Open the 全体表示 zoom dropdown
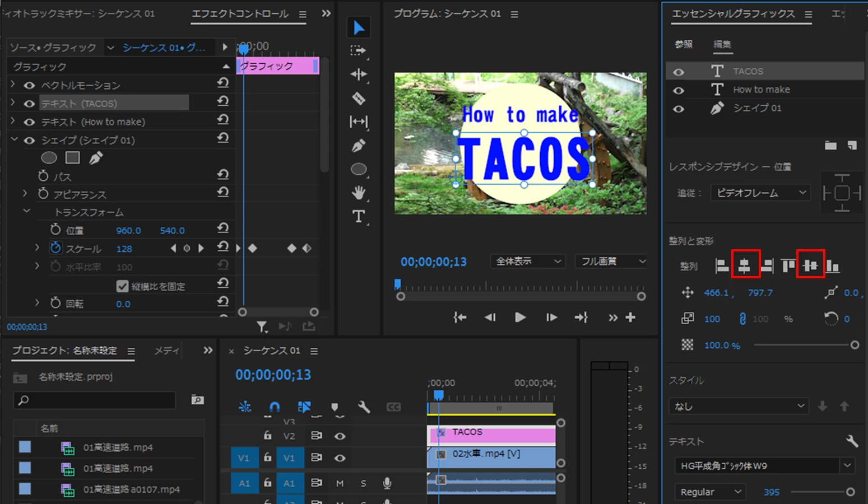 tap(527, 261)
